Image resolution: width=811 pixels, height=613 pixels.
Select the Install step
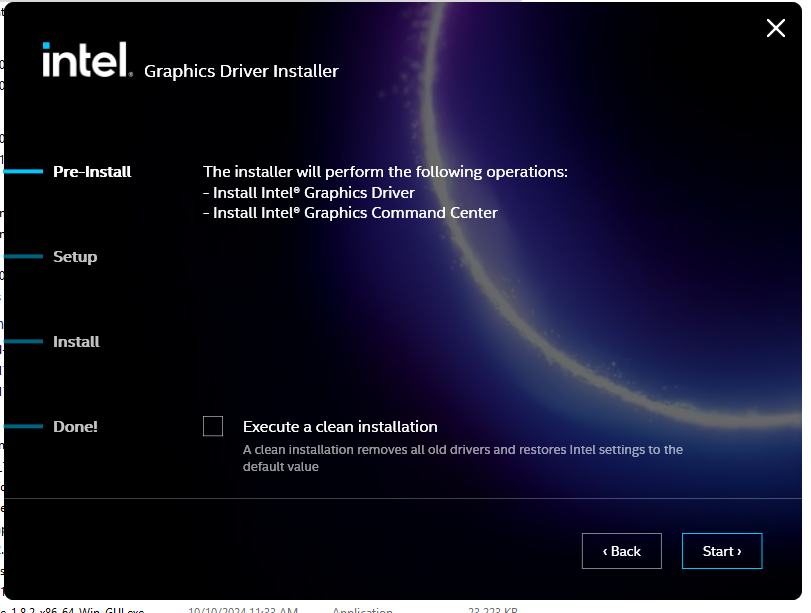click(76, 342)
